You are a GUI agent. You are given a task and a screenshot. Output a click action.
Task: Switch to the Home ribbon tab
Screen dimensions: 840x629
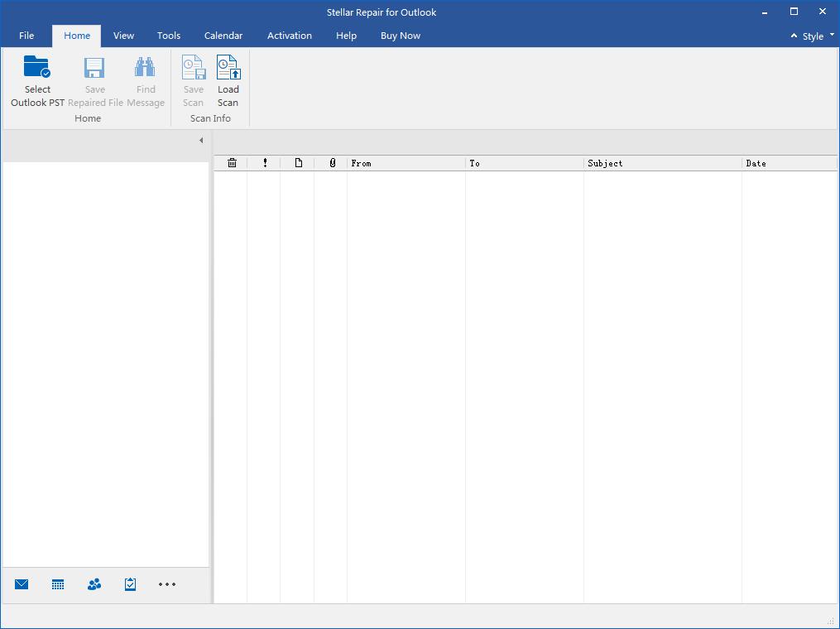77,36
